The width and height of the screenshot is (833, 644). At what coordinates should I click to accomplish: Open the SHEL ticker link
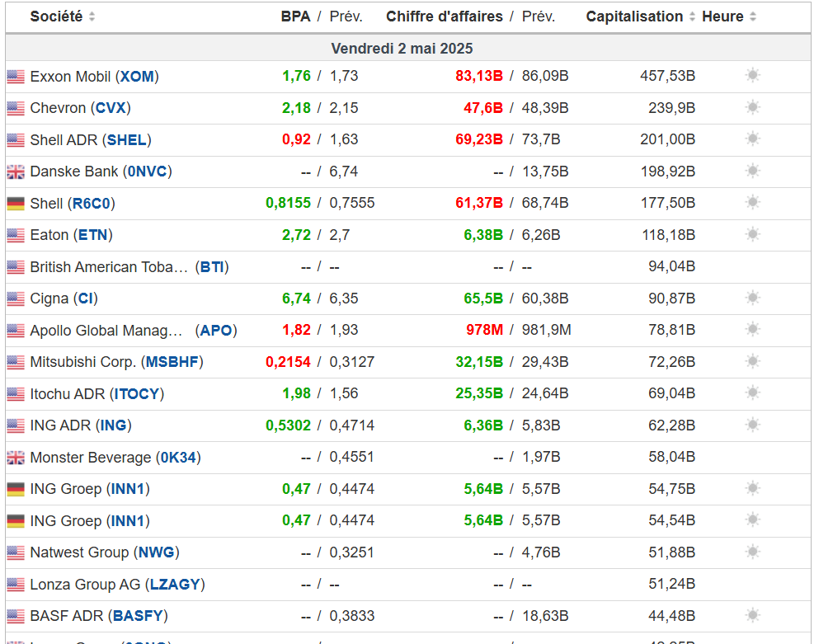(127, 140)
